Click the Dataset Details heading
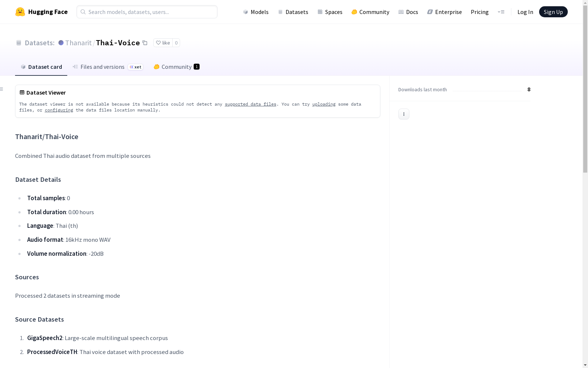The image size is (588, 368). (38, 180)
